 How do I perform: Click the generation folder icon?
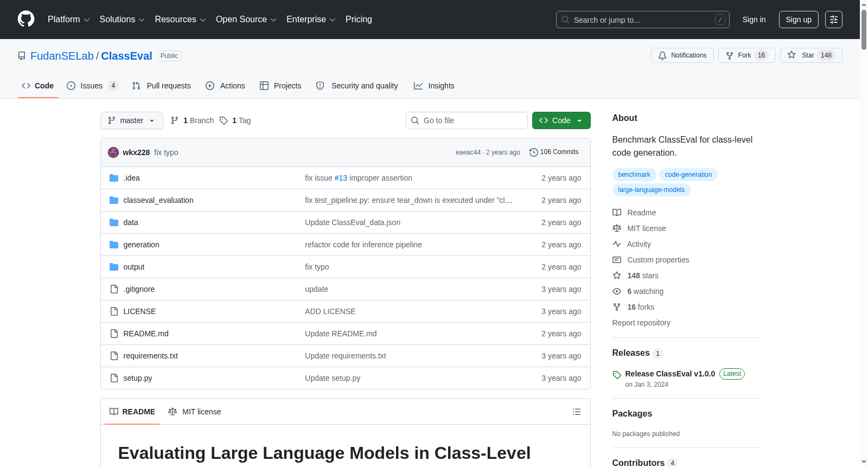pyautogui.click(x=114, y=245)
